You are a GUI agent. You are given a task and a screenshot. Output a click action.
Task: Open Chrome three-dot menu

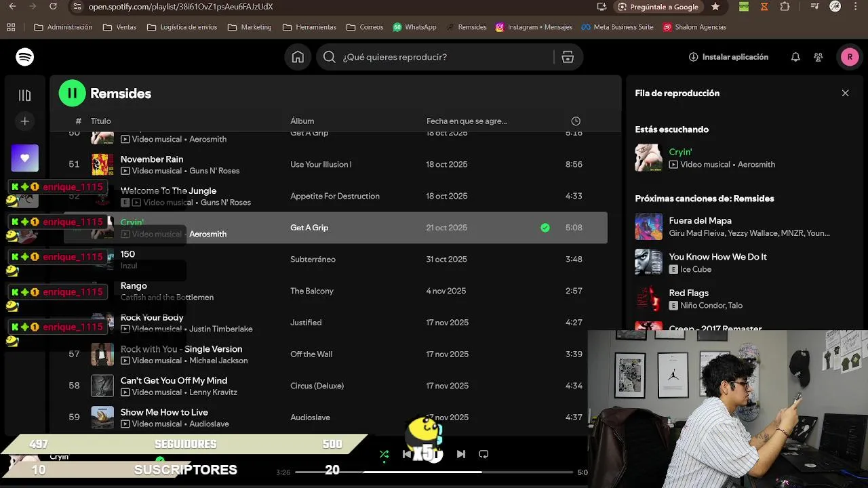856,7
